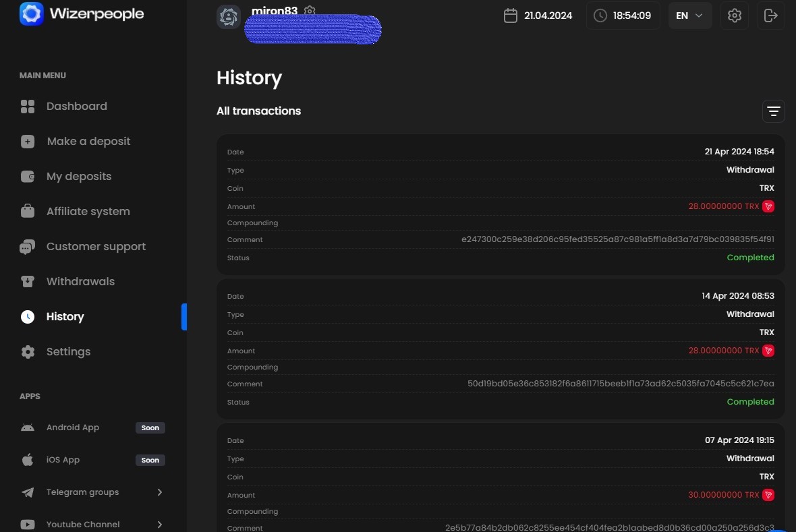Click the TRX coin icon in 14 Apr transaction

[x=768, y=351]
